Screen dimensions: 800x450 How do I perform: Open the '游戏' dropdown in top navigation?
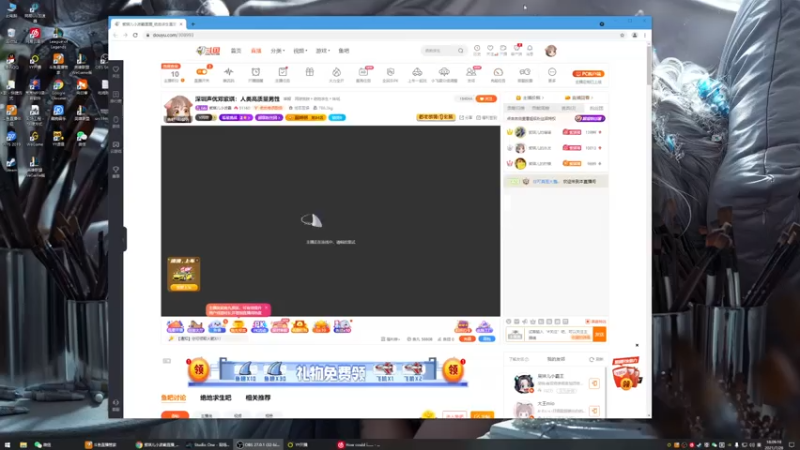(322, 51)
